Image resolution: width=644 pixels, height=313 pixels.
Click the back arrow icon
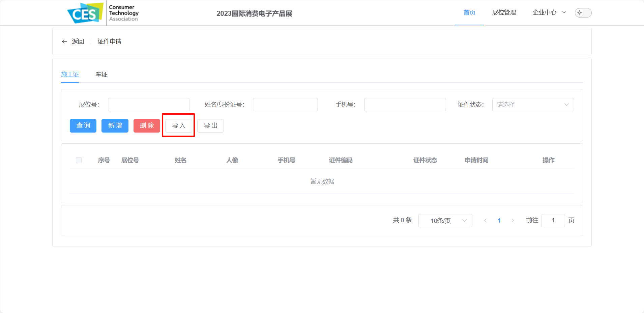pos(64,41)
